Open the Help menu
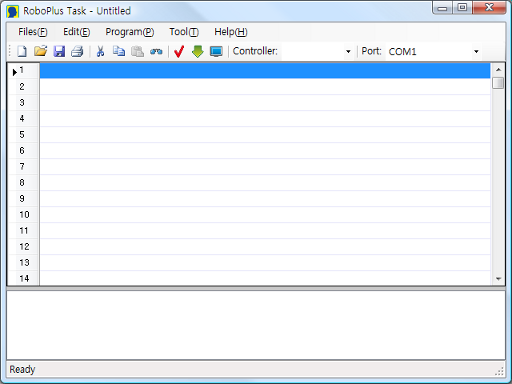 pyautogui.click(x=231, y=32)
